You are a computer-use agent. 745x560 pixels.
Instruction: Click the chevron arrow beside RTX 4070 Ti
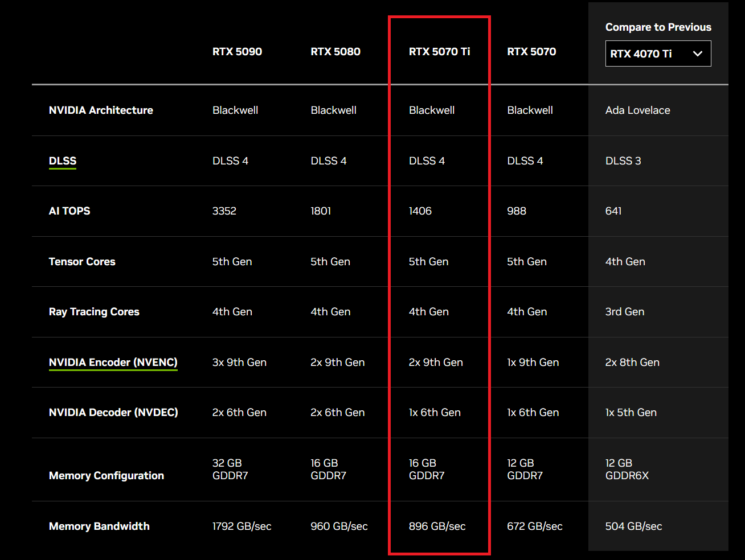[x=697, y=53]
